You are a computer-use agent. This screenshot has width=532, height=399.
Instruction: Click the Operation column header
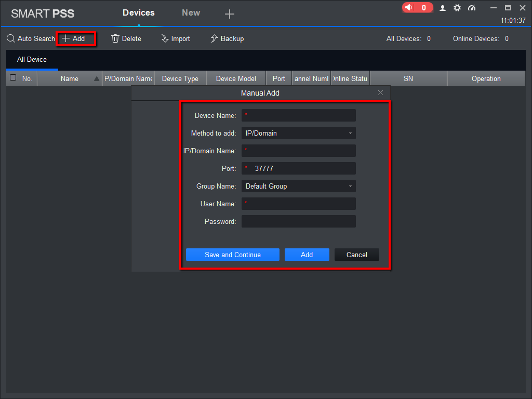tap(486, 79)
